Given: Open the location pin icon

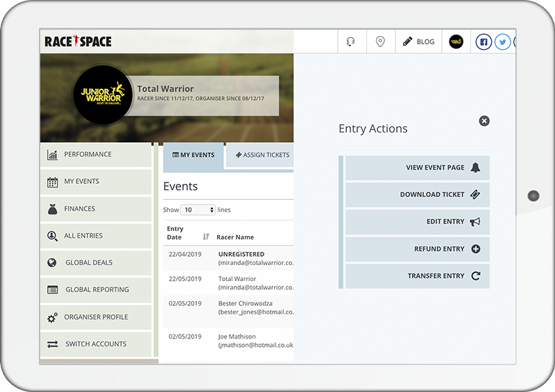Looking at the screenshot, I should tap(380, 42).
